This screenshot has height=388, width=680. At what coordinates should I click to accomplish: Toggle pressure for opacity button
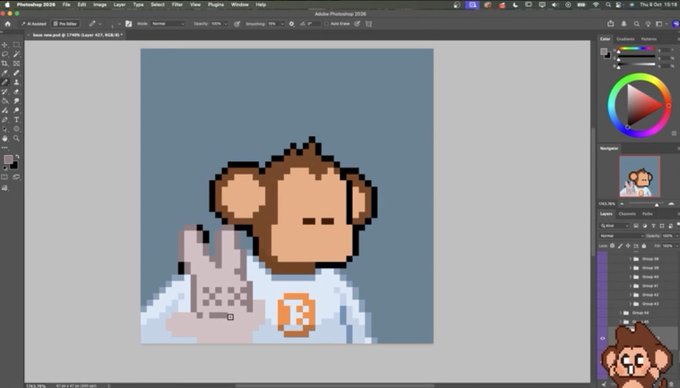click(237, 24)
